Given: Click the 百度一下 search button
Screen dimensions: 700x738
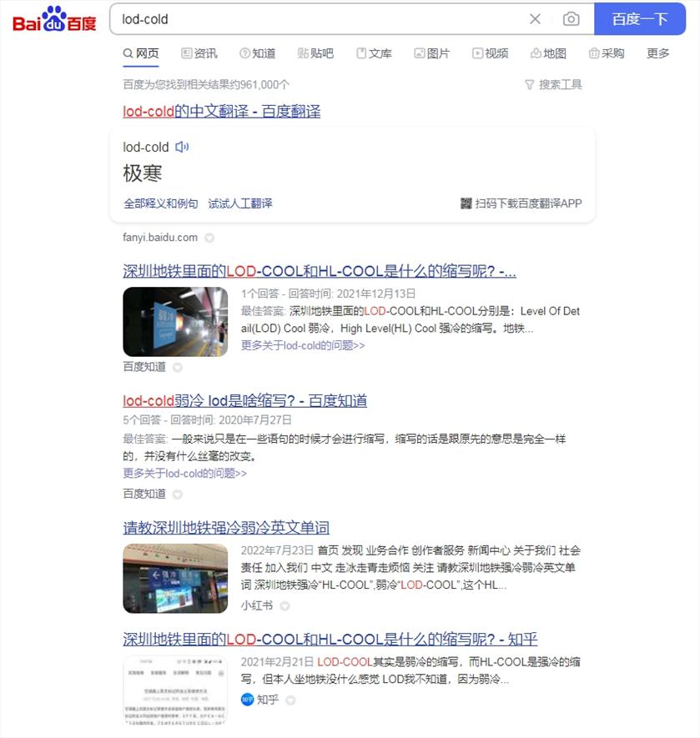Looking at the screenshot, I should tap(640, 19).
